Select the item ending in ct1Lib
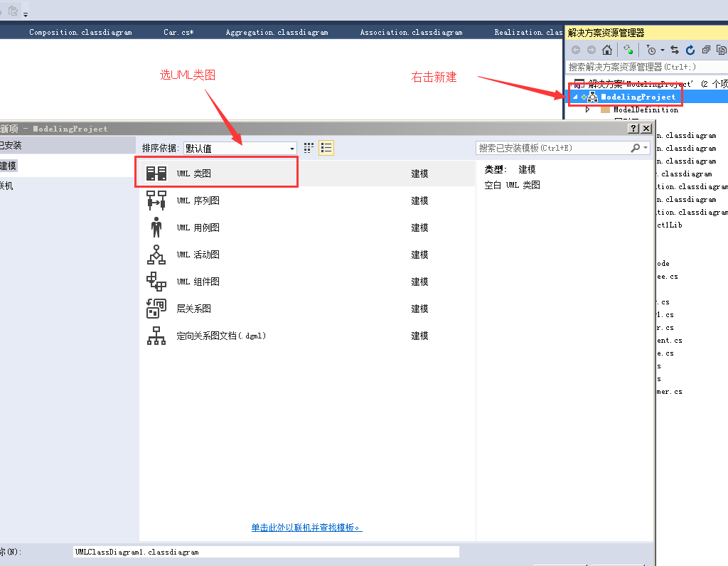This screenshot has width=728, height=566. (x=669, y=225)
